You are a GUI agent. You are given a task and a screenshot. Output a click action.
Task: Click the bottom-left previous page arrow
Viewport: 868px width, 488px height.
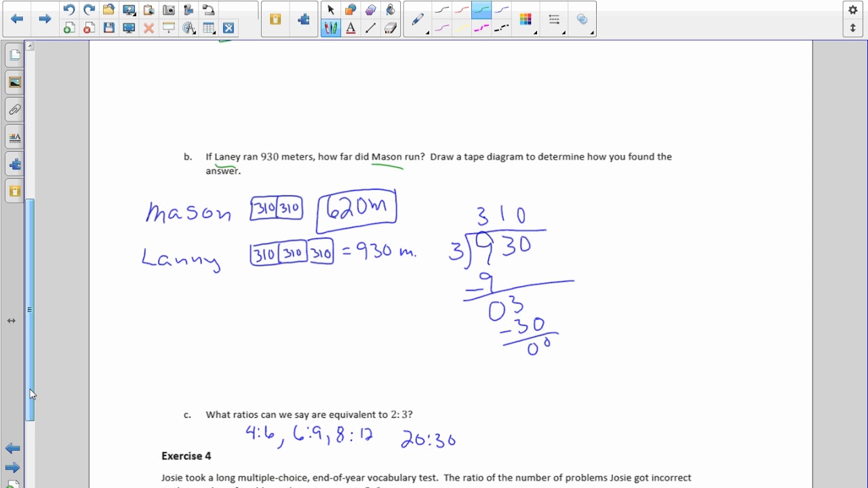(12, 448)
